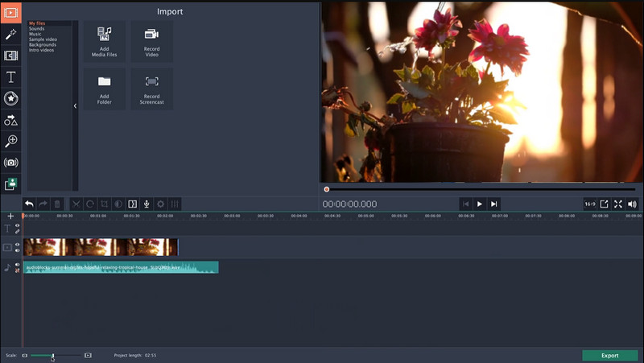Click Add Folder button
Image resolution: width=644 pixels, height=363 pixels.
[105, 89]
